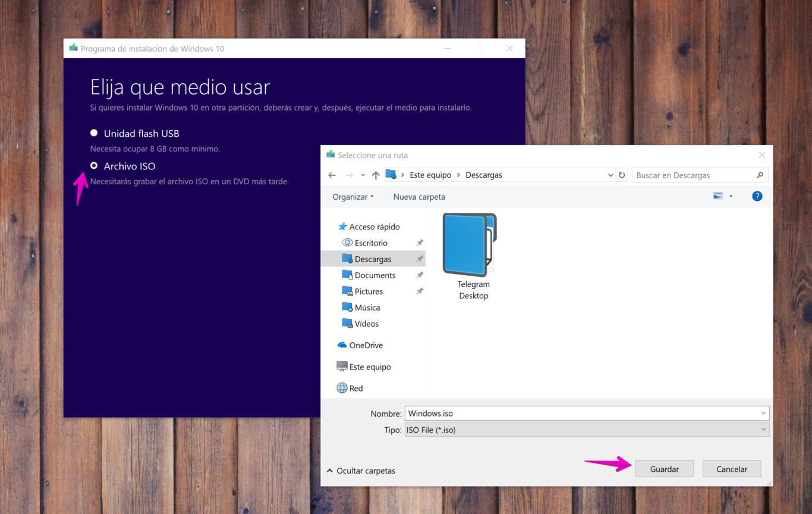Image resolution: width=812 pixels, height=514 pixels.
Task: Click the Vídeos folder icon
Action: (347, 323)
